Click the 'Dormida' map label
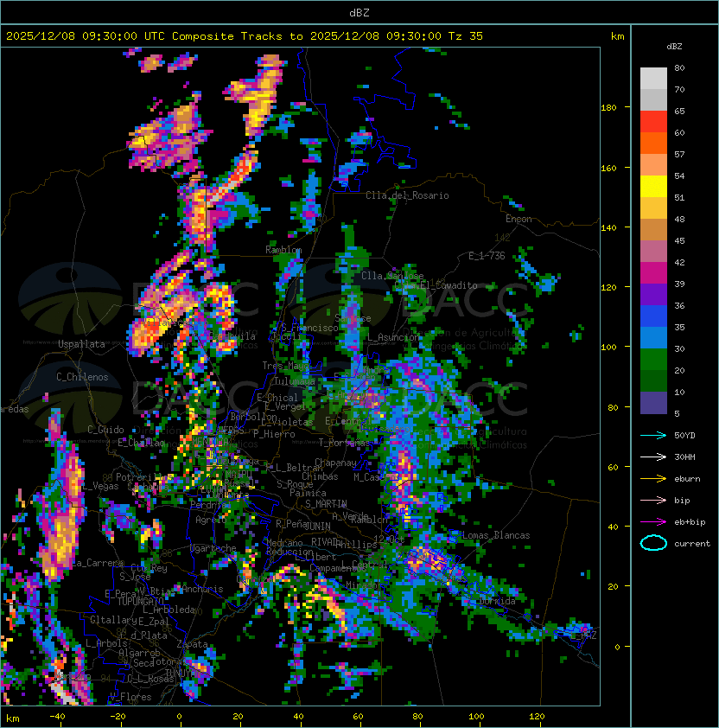719x728 pixels. click(x=497, y=601)
